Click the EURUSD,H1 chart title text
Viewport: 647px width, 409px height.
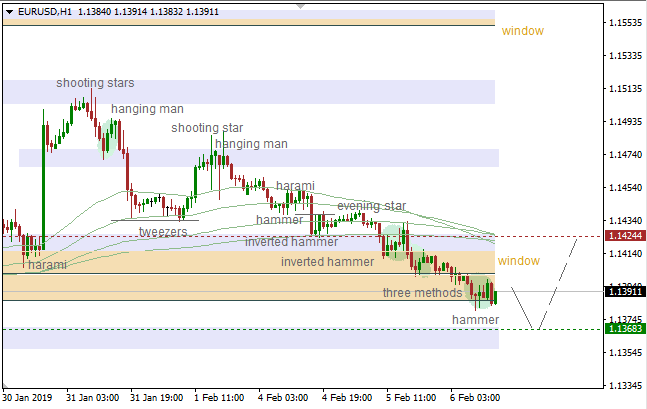(x=38, y=11)
